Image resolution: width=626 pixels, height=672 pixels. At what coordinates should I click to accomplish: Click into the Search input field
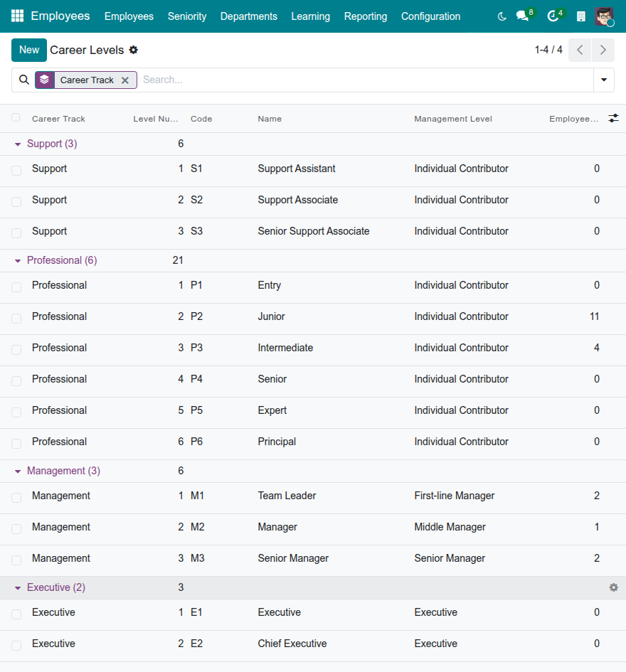click(366, 80)
